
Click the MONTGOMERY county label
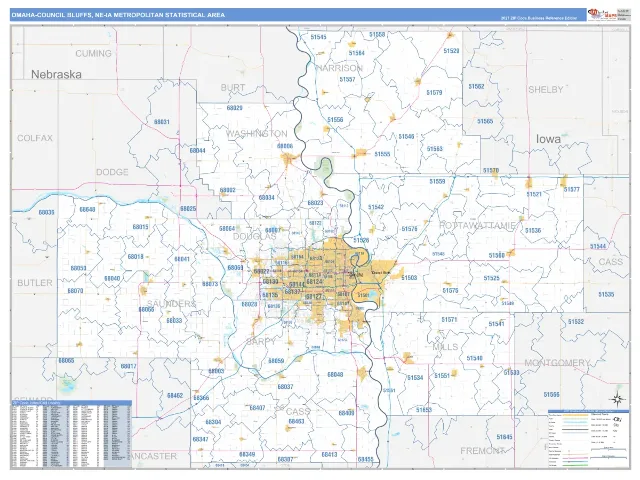[x=557, y=363]
